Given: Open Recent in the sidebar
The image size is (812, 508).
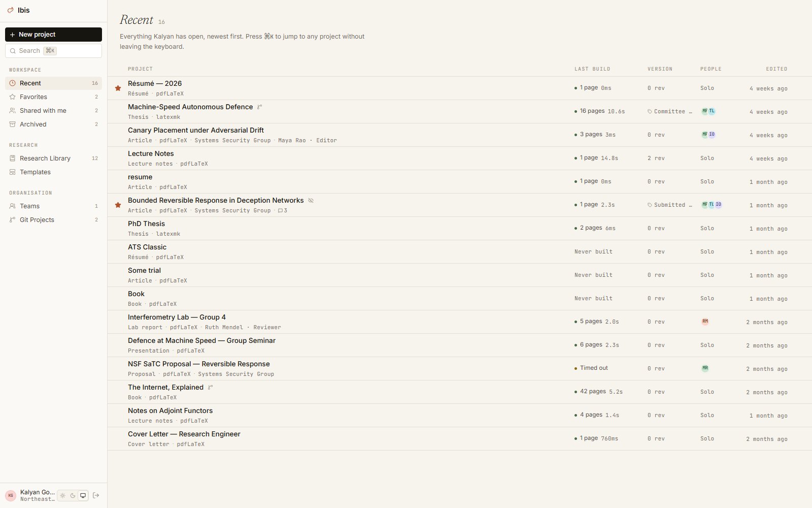Looking at the screenshot, I should 53,83.
